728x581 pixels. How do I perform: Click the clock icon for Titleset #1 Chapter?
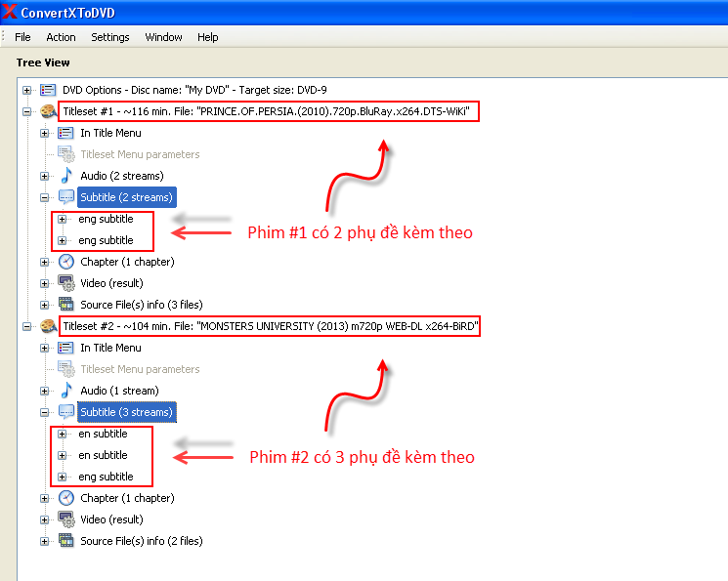coord(66,262)
